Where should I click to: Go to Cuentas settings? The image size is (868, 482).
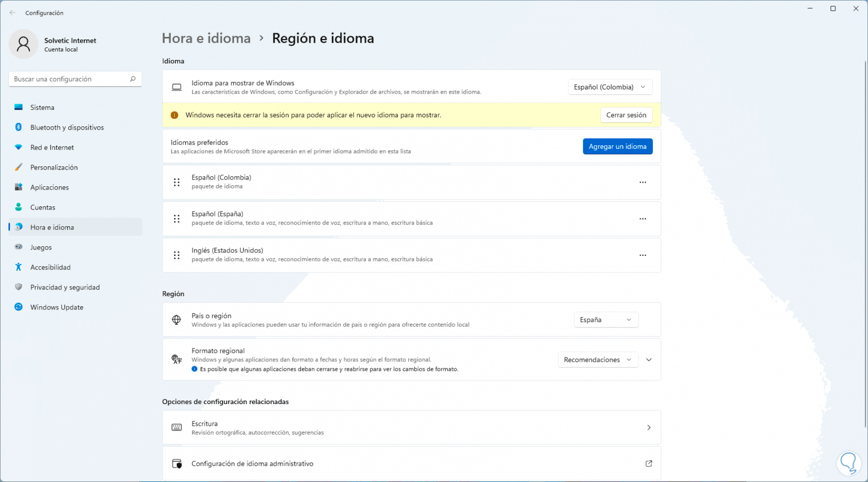click(75, 207)
